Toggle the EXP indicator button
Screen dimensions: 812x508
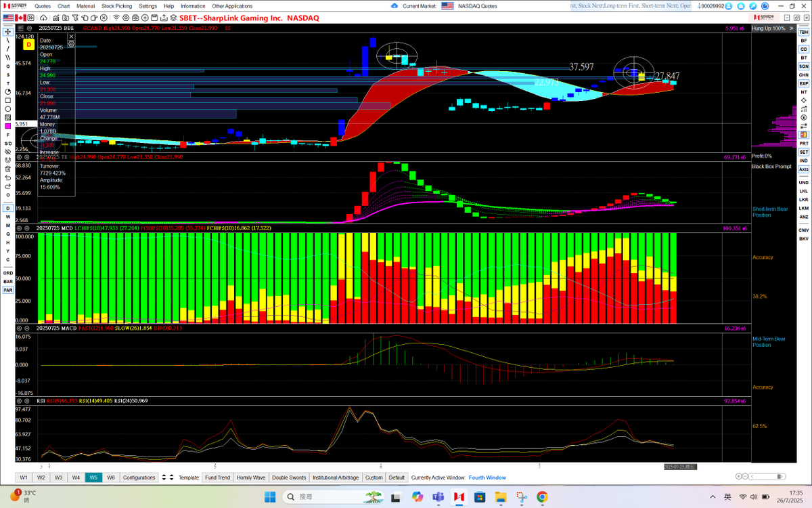[x=803, y=83]
